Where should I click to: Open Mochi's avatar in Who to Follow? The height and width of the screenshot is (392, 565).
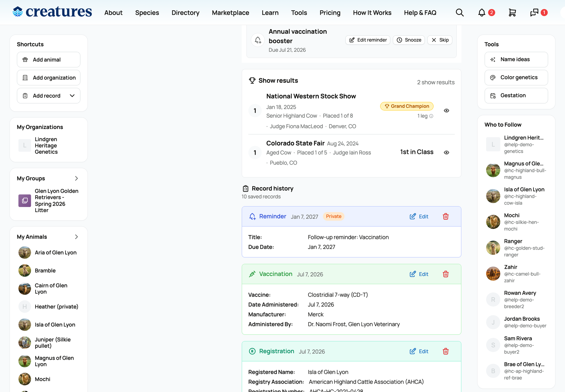(493, 222)
